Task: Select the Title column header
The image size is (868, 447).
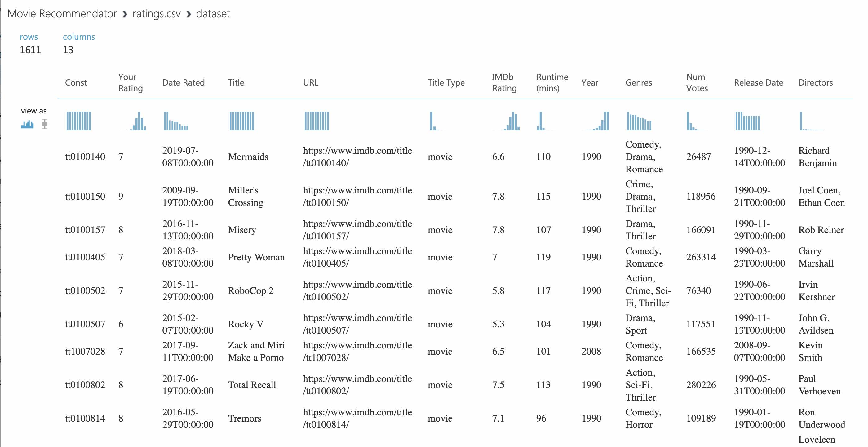Action: [x=236, y=82]
